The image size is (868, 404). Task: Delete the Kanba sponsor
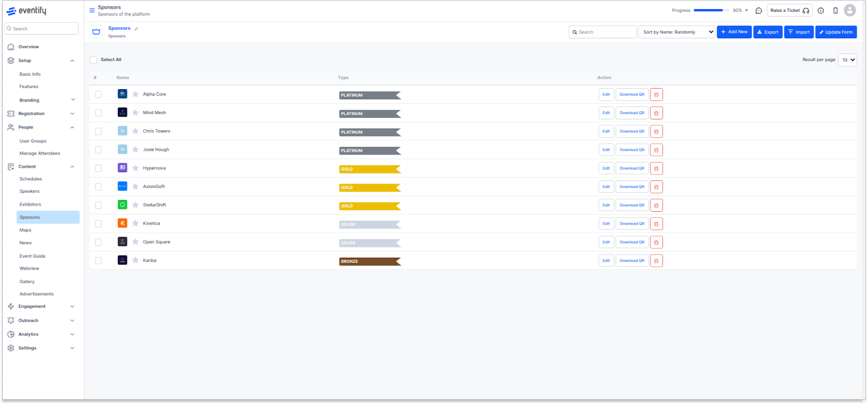656,261
